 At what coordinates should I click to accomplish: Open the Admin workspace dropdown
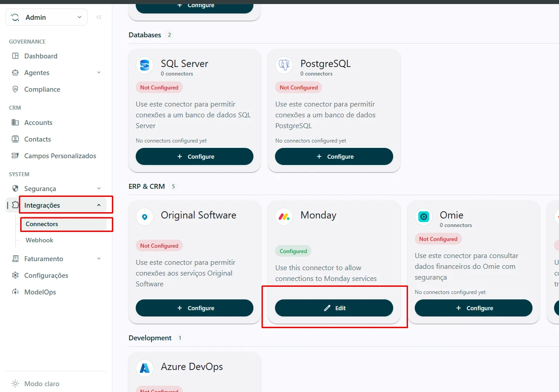(x=46, y=17)
